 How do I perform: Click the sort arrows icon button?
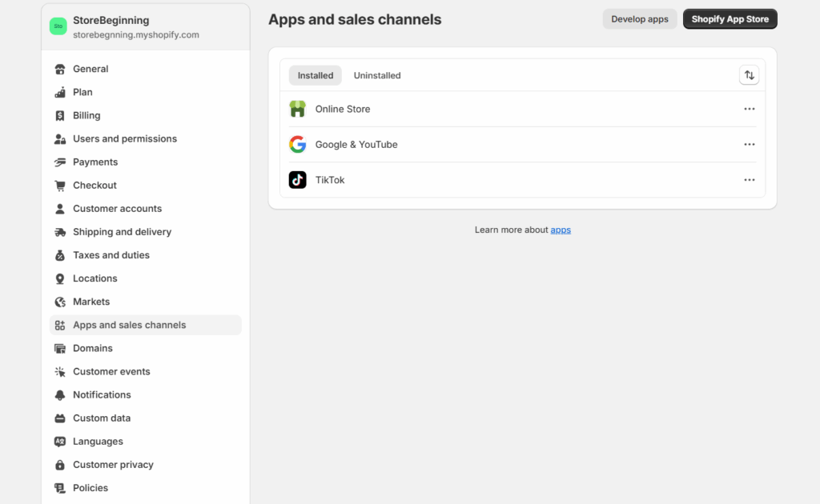coord(749,75)
